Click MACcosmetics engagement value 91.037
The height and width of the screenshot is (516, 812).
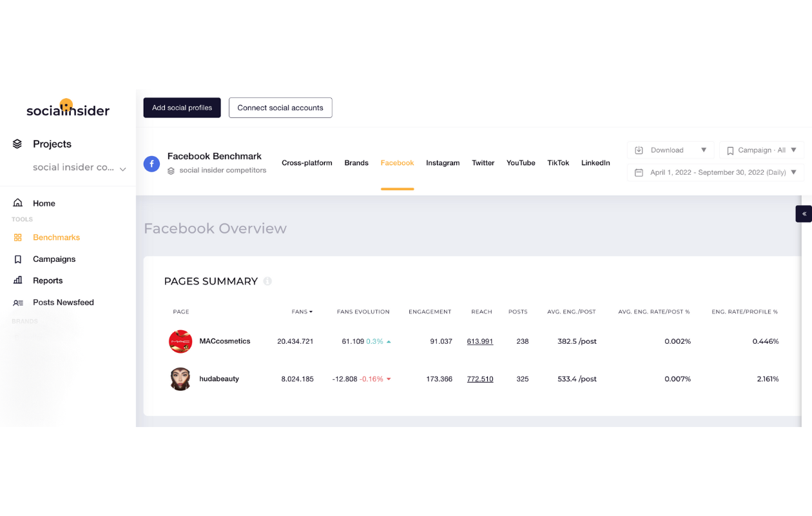441,341
